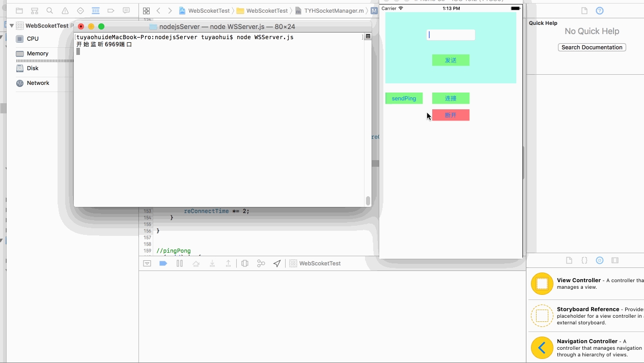Toggle breakpoints activation in debug bar
The width and height of the screenshot is (644, 363).
(163, 263)
